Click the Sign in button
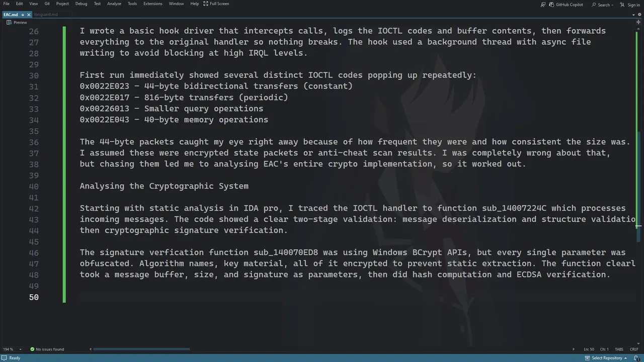 [x=629, y=5]
